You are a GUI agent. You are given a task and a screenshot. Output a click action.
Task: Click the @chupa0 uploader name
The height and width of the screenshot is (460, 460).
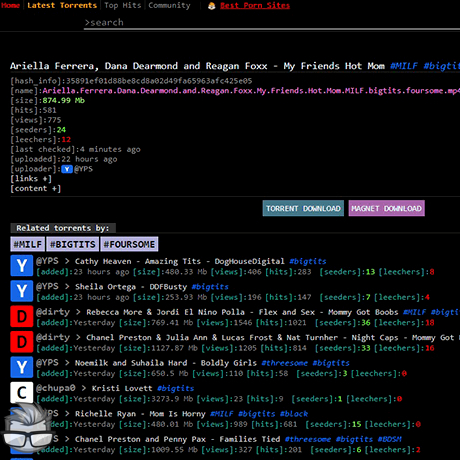tap(56, 388)
